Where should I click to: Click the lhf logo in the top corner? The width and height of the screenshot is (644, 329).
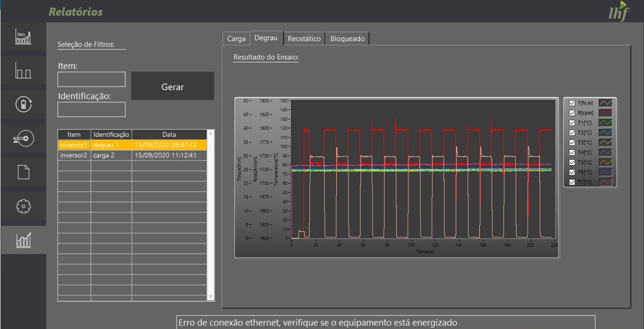click(x=618, y=11)
